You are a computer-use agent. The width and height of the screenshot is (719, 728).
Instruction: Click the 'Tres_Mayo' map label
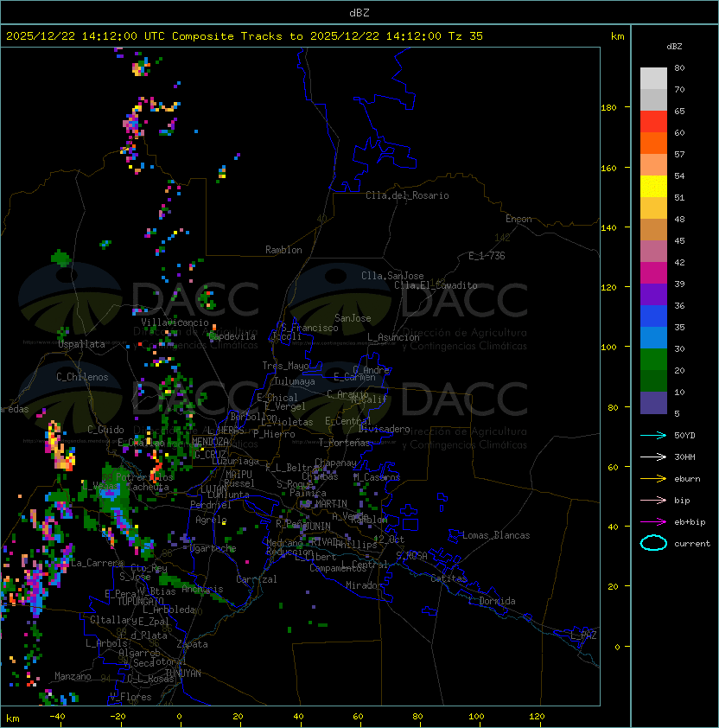tap(285, 366)
